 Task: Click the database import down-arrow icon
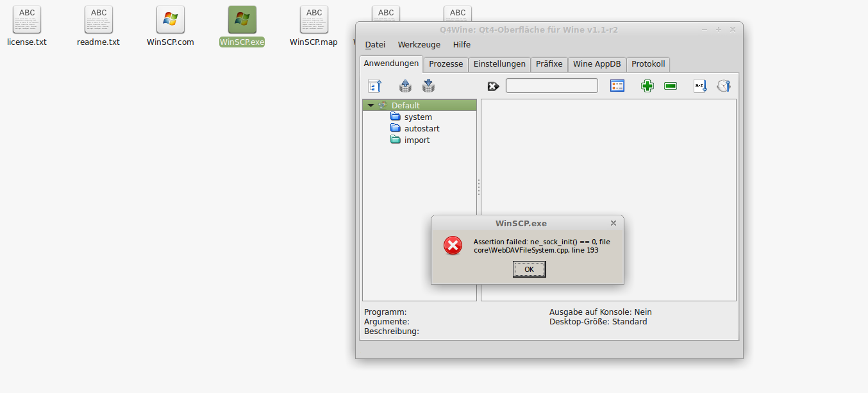tap(428, 86)
